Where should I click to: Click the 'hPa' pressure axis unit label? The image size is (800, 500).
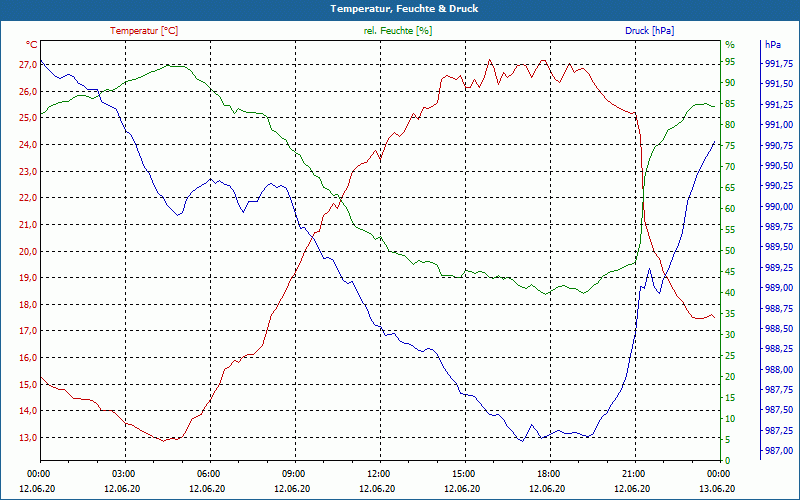(x=772, y=45)
